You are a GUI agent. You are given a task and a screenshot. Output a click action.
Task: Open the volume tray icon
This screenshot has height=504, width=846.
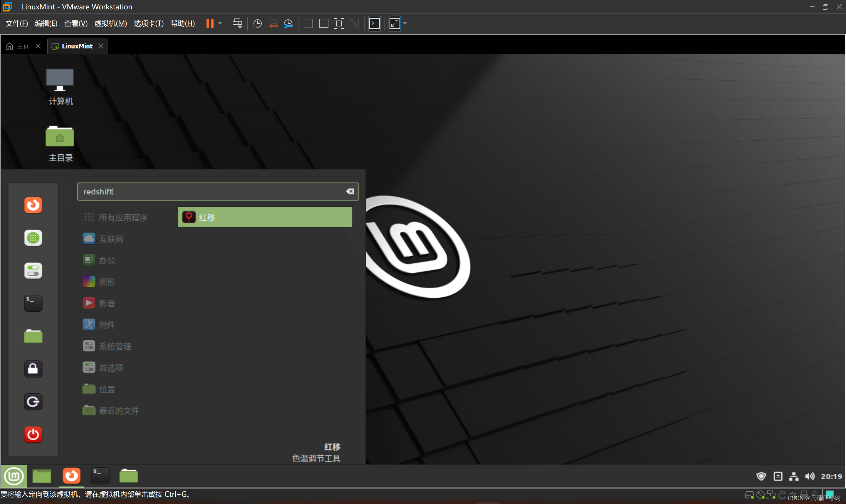tap(810, 476)
